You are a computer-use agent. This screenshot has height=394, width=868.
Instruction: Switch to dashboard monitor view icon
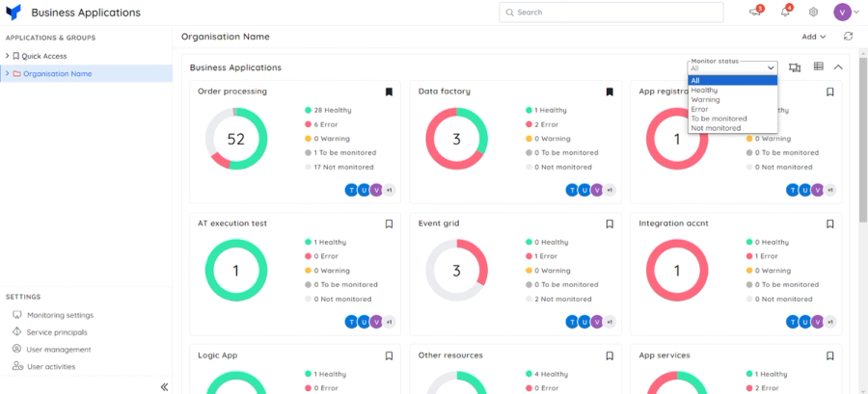click(795, 67)
